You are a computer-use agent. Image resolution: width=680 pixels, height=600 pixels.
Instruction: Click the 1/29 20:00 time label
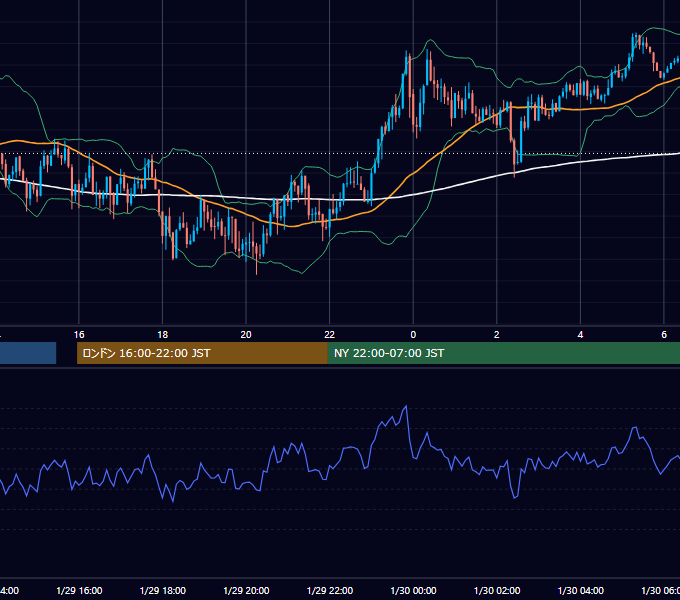(246, 590)
